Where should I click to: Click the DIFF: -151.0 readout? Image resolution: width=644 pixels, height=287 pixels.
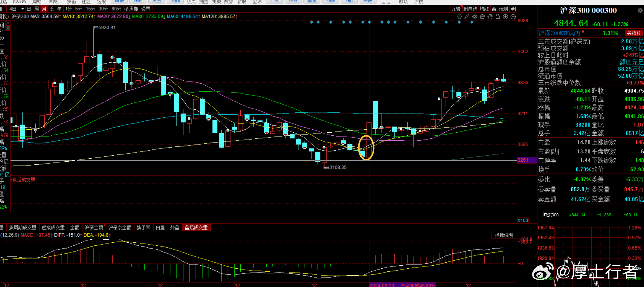(x=68, y=235)
